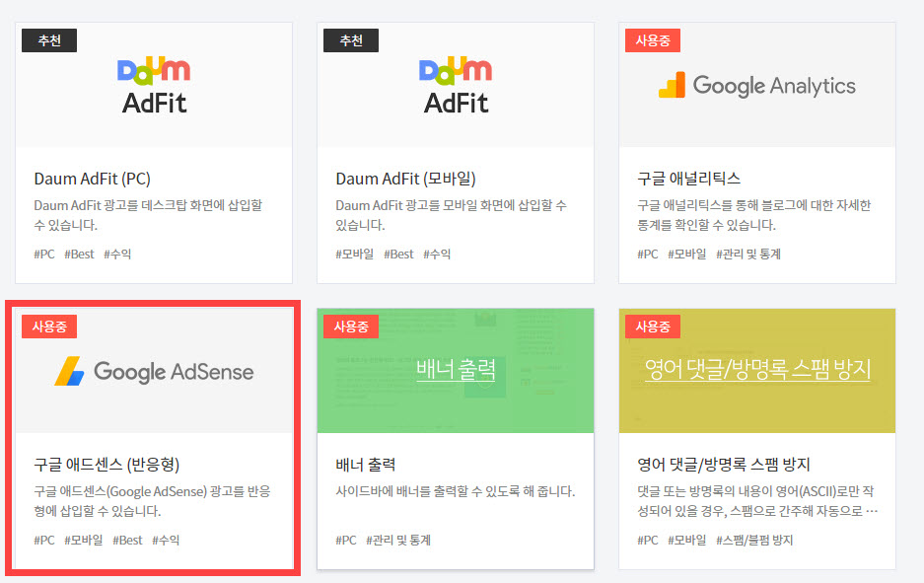Select #모바일 tag on 구글 애널리틱스 card
The image size is (924, 583).
click(686, 255)
